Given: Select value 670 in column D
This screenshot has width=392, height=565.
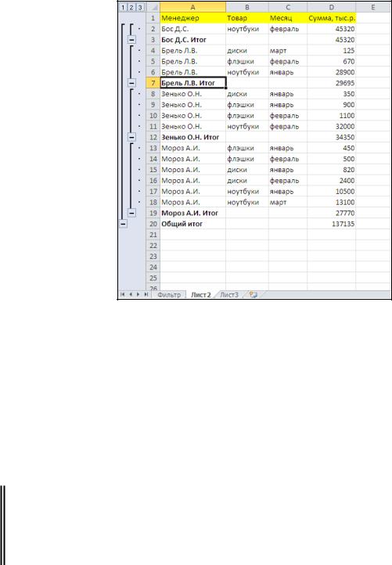Looking at the screenshot, I should click(x=332, y=61).
